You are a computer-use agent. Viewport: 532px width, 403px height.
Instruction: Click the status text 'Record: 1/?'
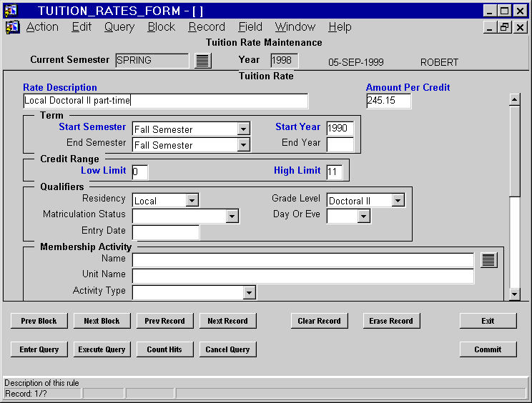tap(26, 394)
